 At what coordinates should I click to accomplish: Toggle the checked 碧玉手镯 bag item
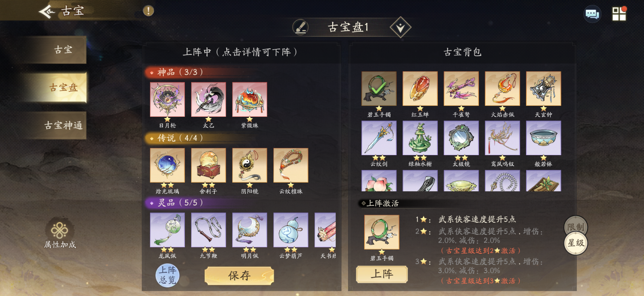pos(379,88)
